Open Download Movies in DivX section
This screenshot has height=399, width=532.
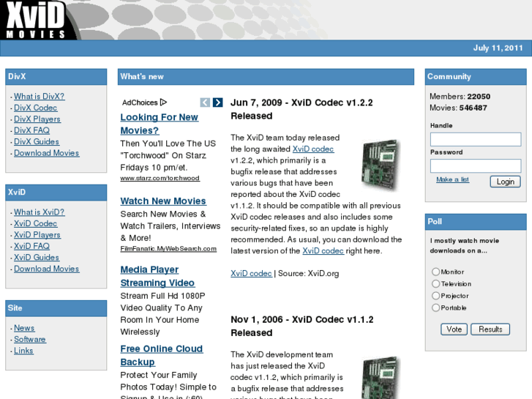[x=47, y=153]
